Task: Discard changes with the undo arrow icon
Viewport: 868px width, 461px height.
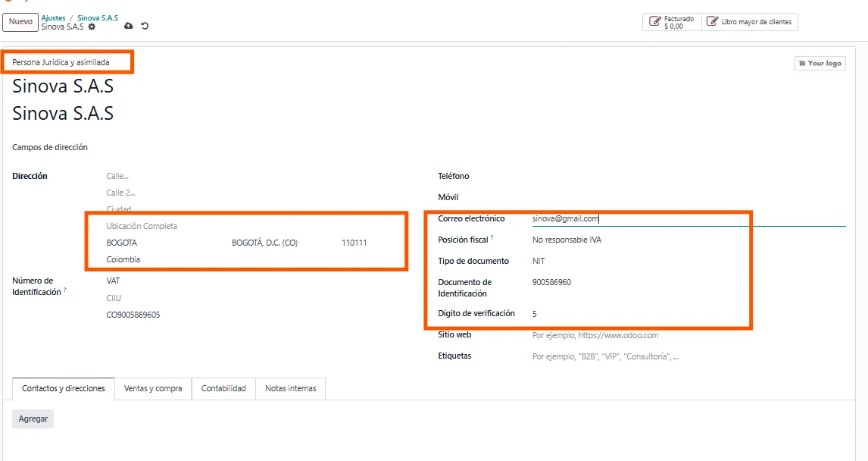Action: click(x=145, y=26)
